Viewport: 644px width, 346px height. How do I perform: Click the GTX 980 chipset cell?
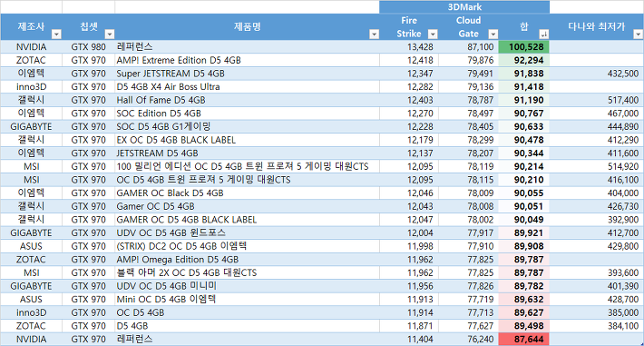(88, 47)
